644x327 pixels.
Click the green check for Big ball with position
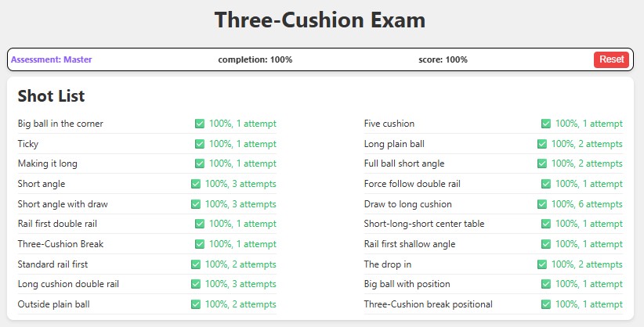point(546,284)
